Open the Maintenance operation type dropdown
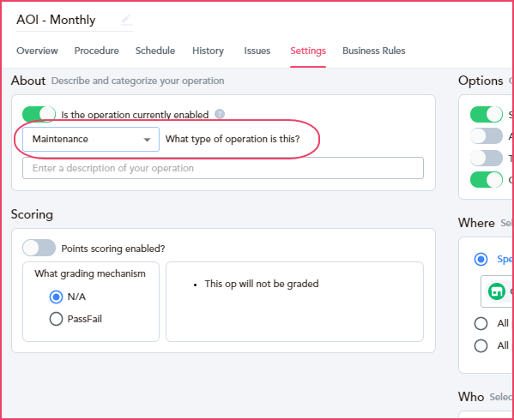The width and height of the screenshot is (514, 420). (x=91, y=139)
